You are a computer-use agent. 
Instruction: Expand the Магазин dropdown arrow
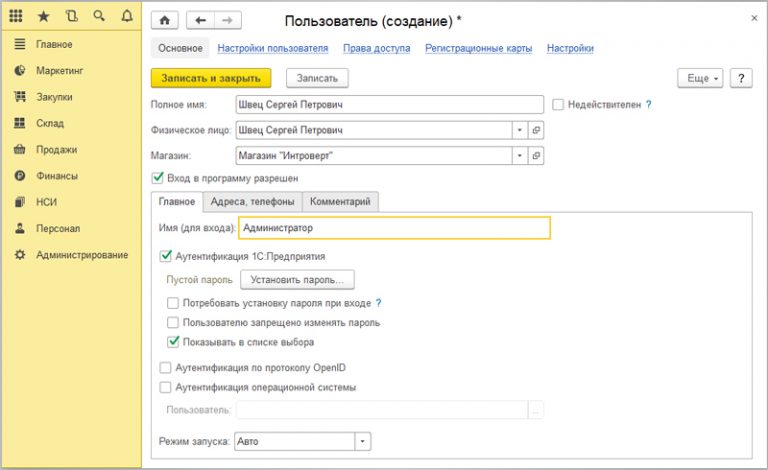pyautogui.click(x=520, y=156)
